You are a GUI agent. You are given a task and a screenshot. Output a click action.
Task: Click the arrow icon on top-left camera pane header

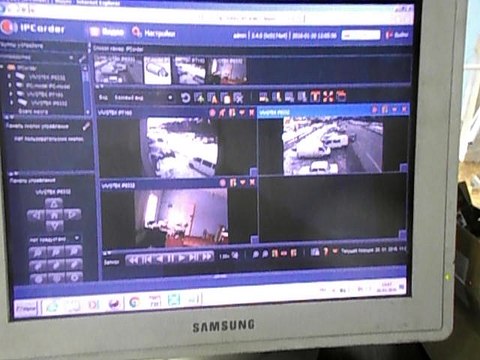coord(222,113)
